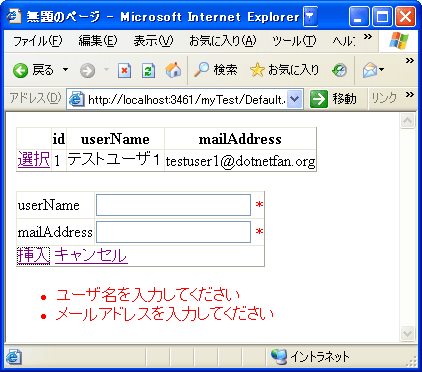This screenshot has width=422, height=372.
Task: Click the 挿入 (Insert) link
Action: 34,256
